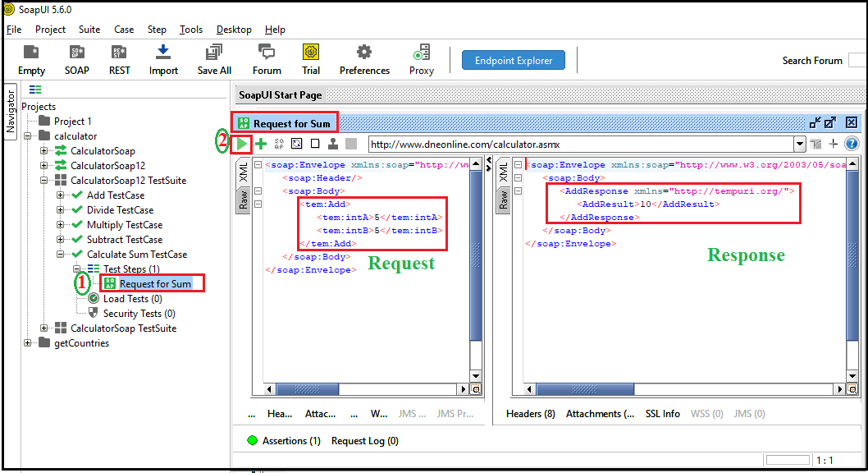The width and height of the screenshot is (868, 473).
Task: Click the vertical Navigator tab
Action: click(x=11, y=112)
